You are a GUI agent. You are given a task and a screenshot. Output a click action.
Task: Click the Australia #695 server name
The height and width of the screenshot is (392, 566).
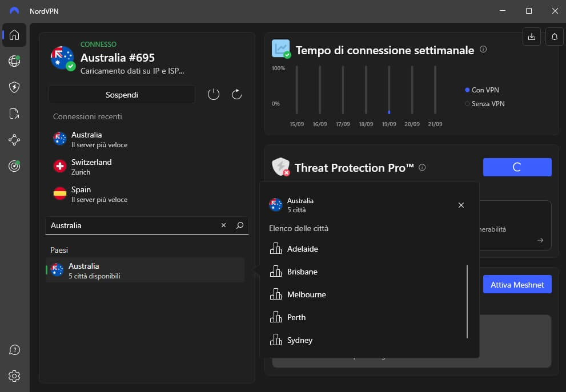pyautogui.click(x=117, y=58)
